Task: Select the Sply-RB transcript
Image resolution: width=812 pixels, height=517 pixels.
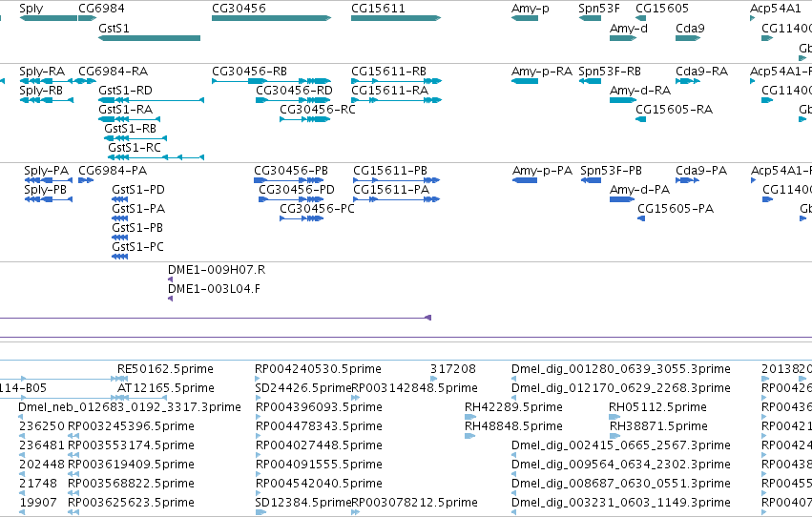Action: click(x=47, y=100)
